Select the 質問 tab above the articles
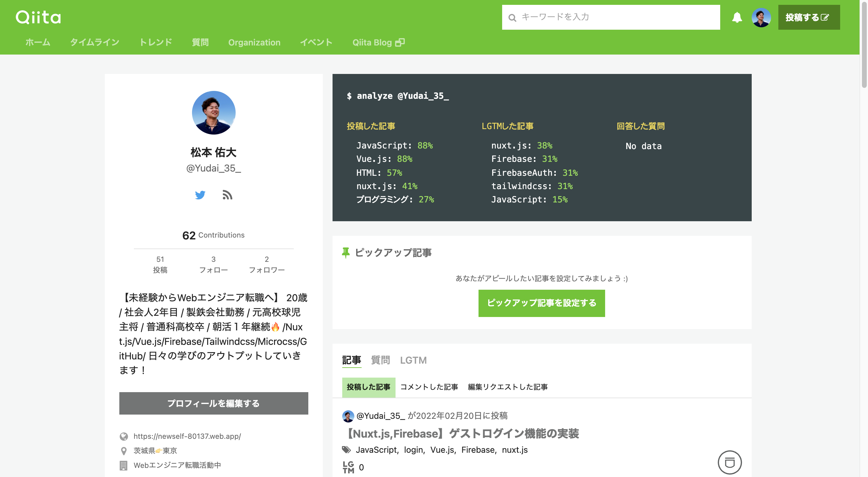The image size is (868, 477). (380, 360)
